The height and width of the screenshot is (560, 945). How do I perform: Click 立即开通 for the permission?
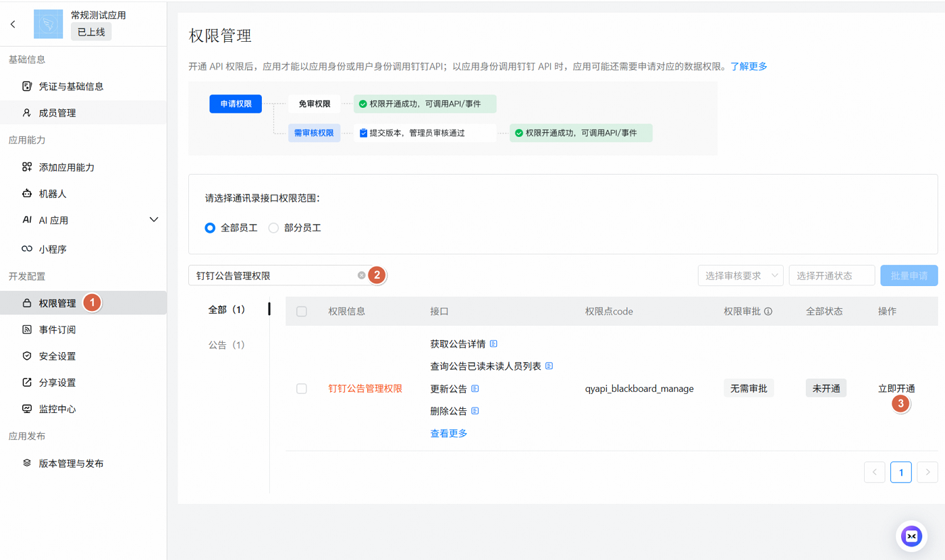point(896,389)
